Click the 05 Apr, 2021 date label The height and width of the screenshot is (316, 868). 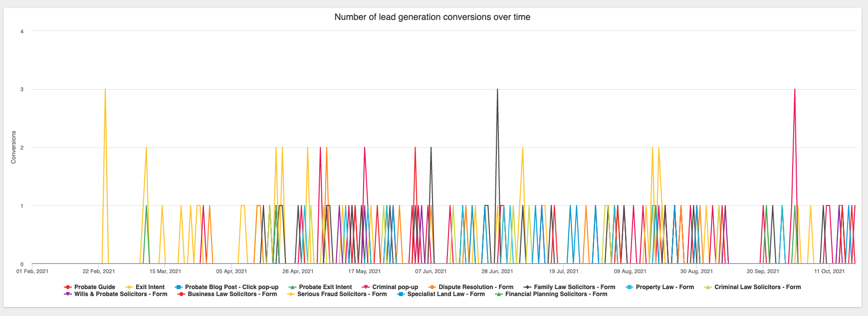(231, 272)
